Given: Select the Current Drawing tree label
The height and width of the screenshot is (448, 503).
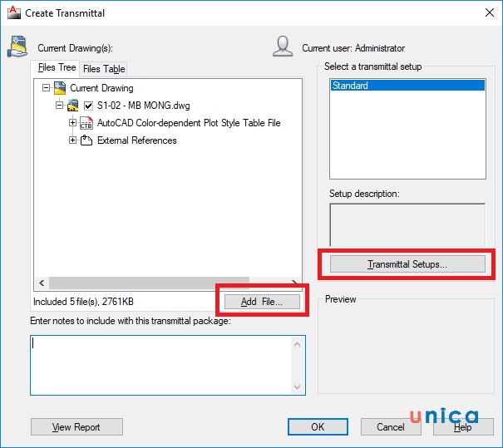Looking at the screenshot, I should (101, 88).
